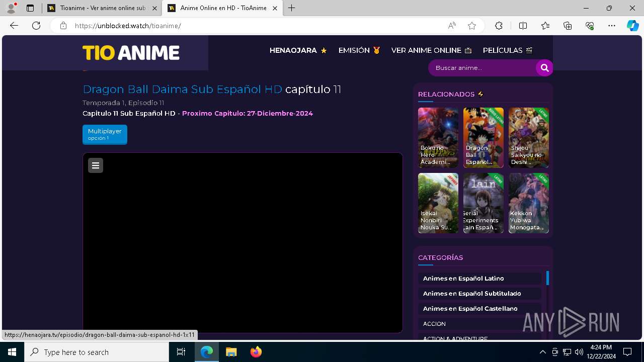Open Boku no Hero Academia thumbnail
This screenshot has height=362, width=644.
438,138
